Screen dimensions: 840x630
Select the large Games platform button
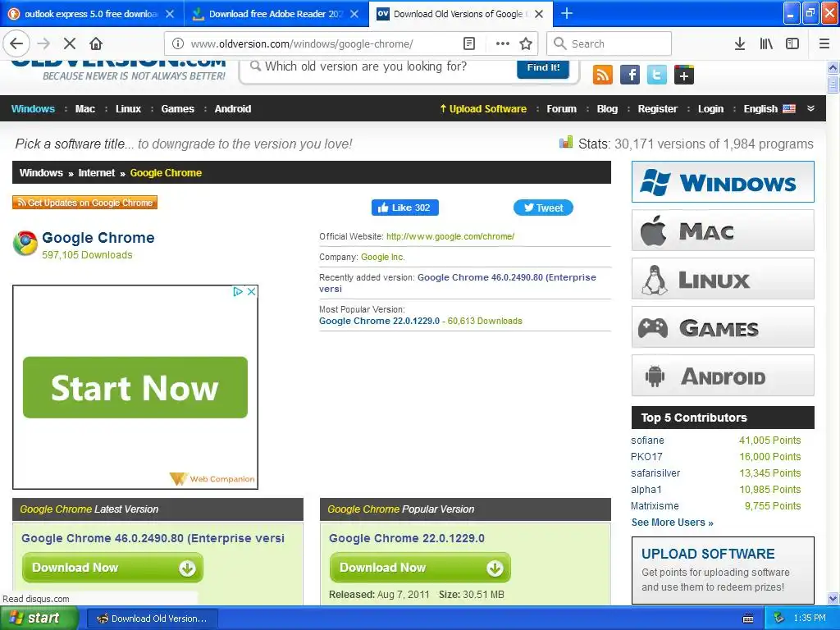723,326
